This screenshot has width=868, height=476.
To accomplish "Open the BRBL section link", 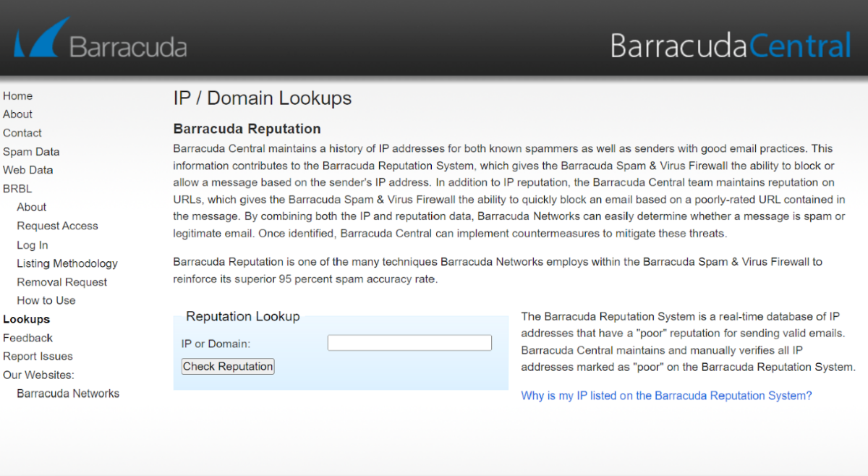I will pyautogui.click(x=17, y=189).
